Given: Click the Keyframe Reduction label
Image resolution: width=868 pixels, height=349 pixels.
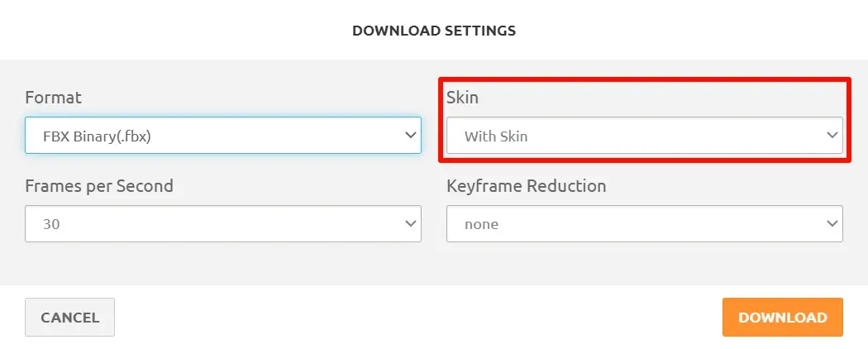Looking at the screenshot, I should (527, 185).
